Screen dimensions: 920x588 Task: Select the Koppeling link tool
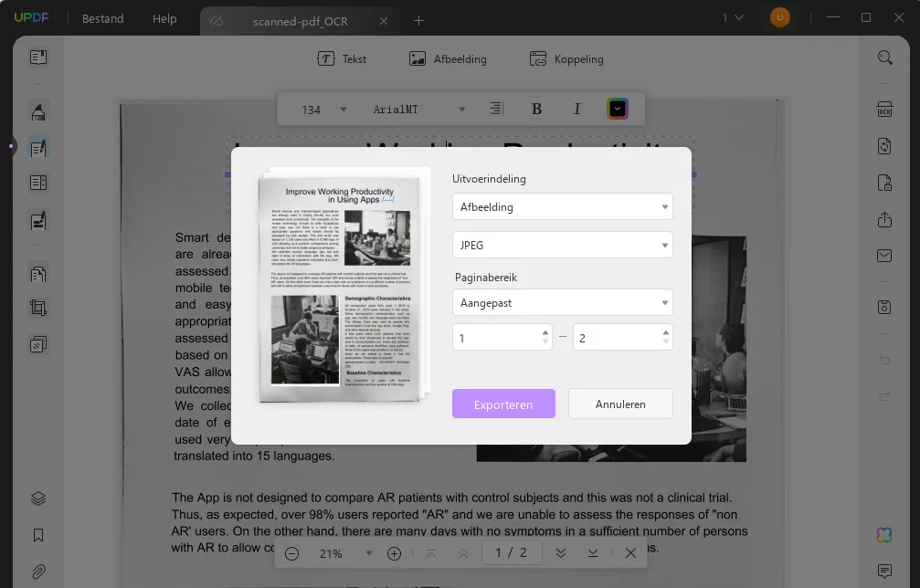(566, 58)
